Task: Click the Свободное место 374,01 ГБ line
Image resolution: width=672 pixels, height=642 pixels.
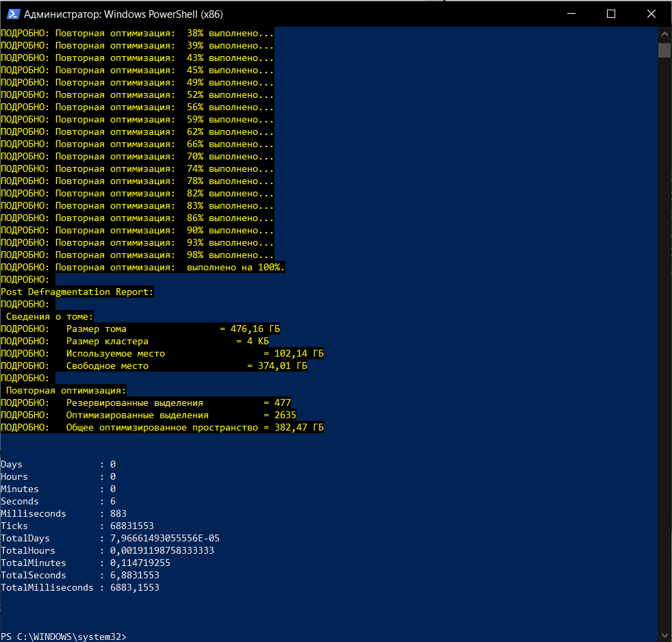Action: [x=154, y=366]
